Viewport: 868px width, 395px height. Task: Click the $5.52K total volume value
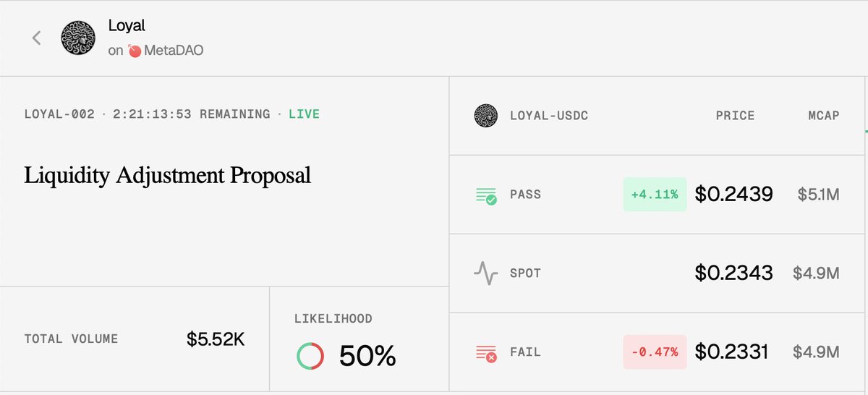[216, 339]
